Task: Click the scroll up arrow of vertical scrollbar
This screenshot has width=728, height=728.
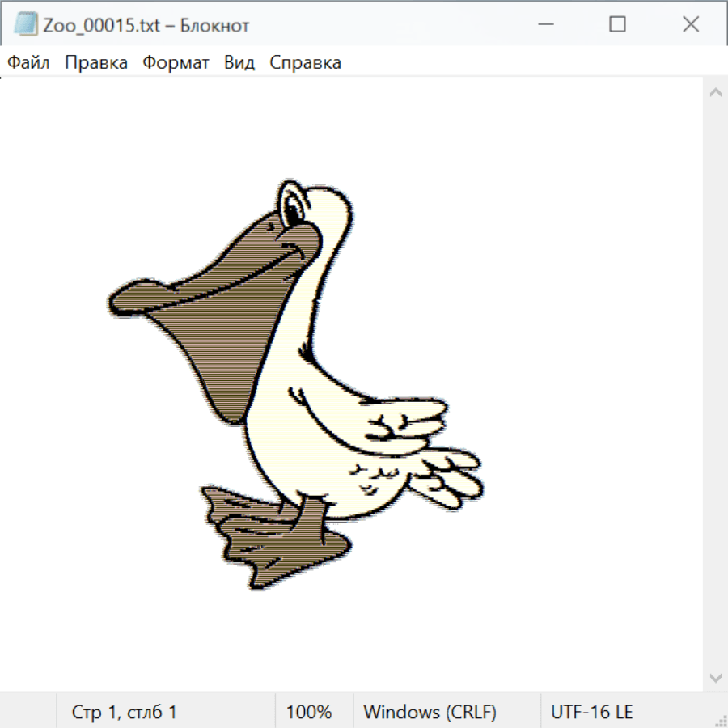Action: click(x=715, y=93)
